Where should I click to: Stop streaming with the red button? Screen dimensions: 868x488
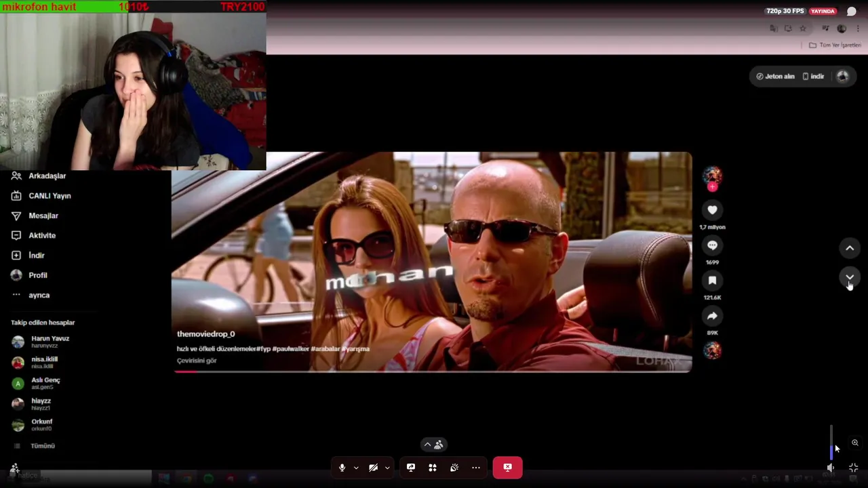[x=507, y=467]
